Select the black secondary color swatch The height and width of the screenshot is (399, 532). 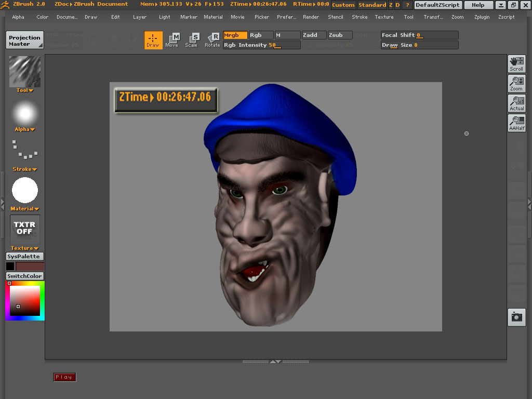coord(10,267)
